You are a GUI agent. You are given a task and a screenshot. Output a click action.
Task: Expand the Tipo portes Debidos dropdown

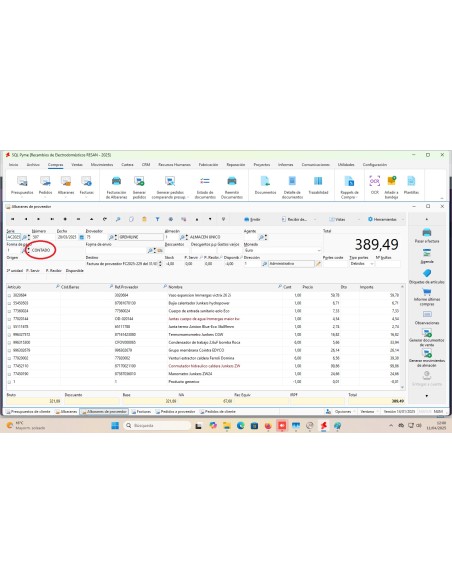coord(372,264)
